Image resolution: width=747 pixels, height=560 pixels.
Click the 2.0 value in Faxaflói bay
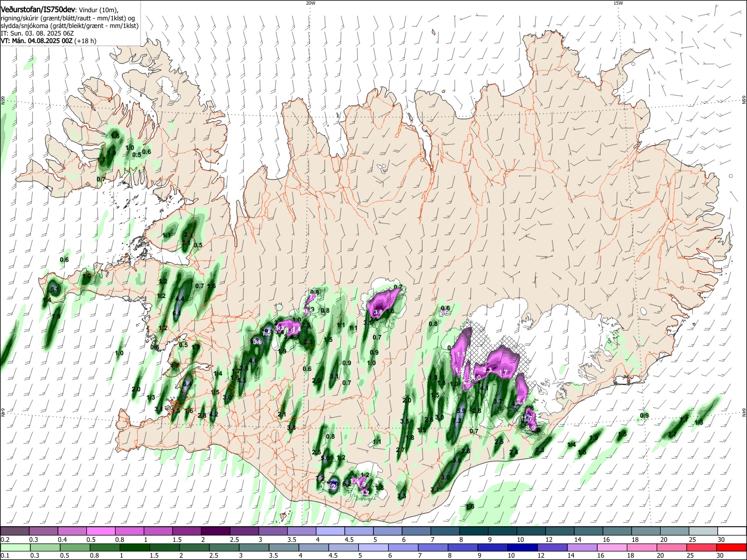137,389
